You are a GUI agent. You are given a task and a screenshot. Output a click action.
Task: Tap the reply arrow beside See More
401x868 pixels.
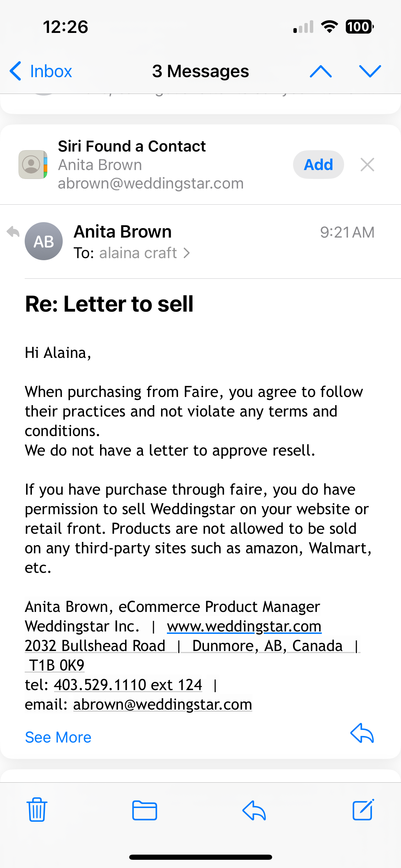pyautogui.click(x=362, y=733)
